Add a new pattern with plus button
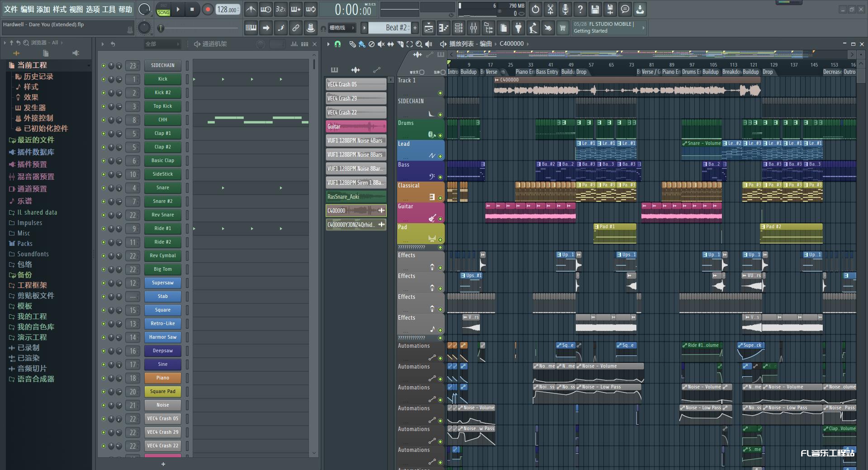 [415, 28]
